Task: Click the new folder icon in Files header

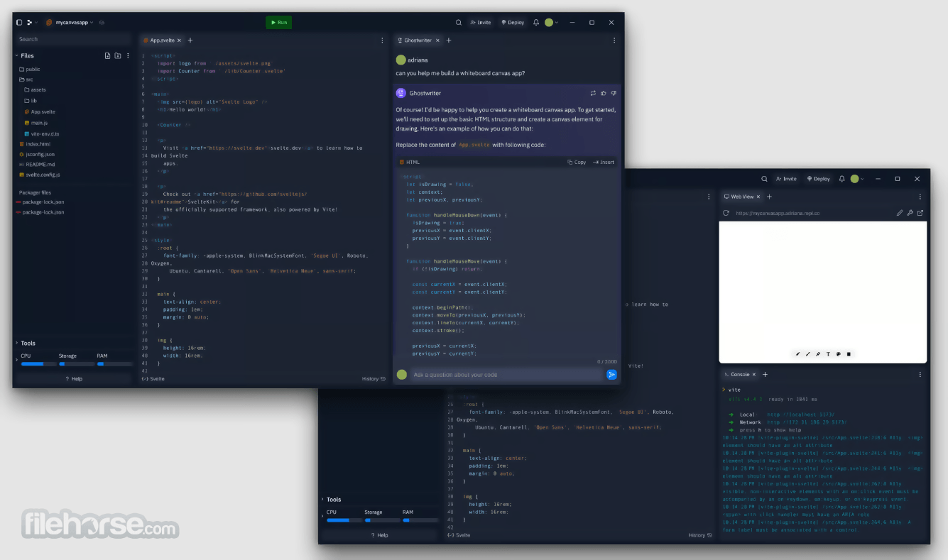Action: [118, 55]
